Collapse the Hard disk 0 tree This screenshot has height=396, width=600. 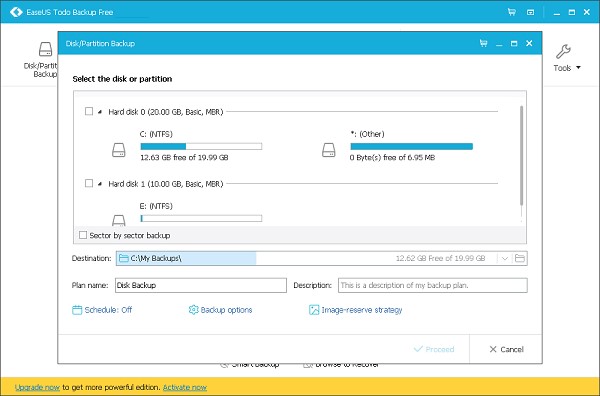[x=100, y=112]
